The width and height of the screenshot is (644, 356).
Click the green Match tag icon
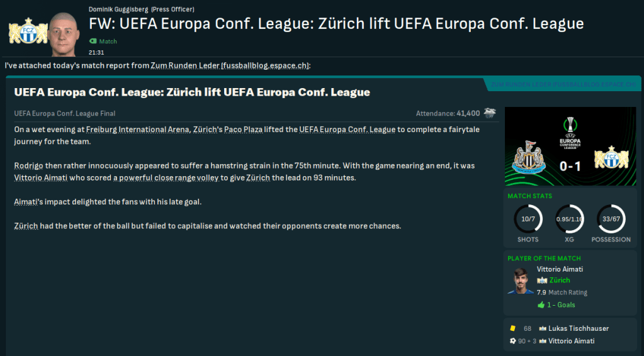click(x=94, y=42)
